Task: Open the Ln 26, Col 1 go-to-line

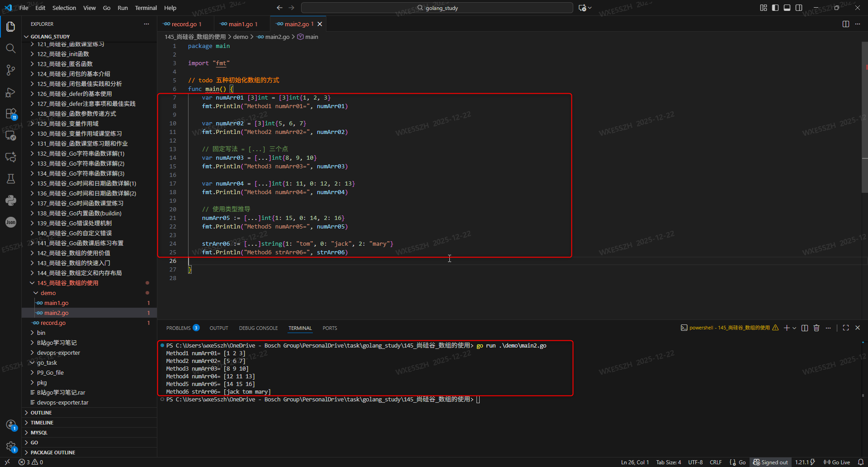Action: (635, 462)
